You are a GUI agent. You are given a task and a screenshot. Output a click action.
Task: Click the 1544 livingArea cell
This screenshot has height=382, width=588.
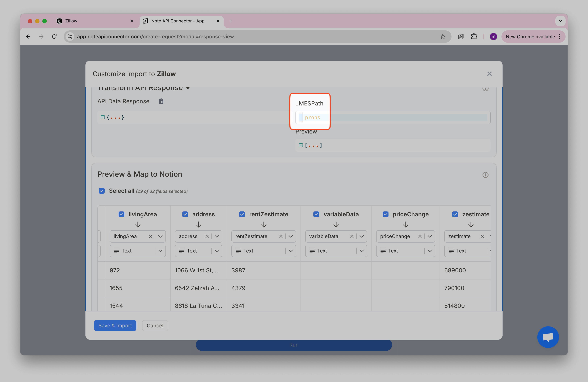coord(138,305)
